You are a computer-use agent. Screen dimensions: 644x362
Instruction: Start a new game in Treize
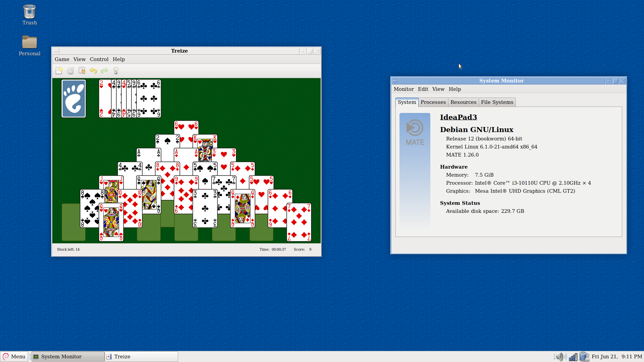59,70
